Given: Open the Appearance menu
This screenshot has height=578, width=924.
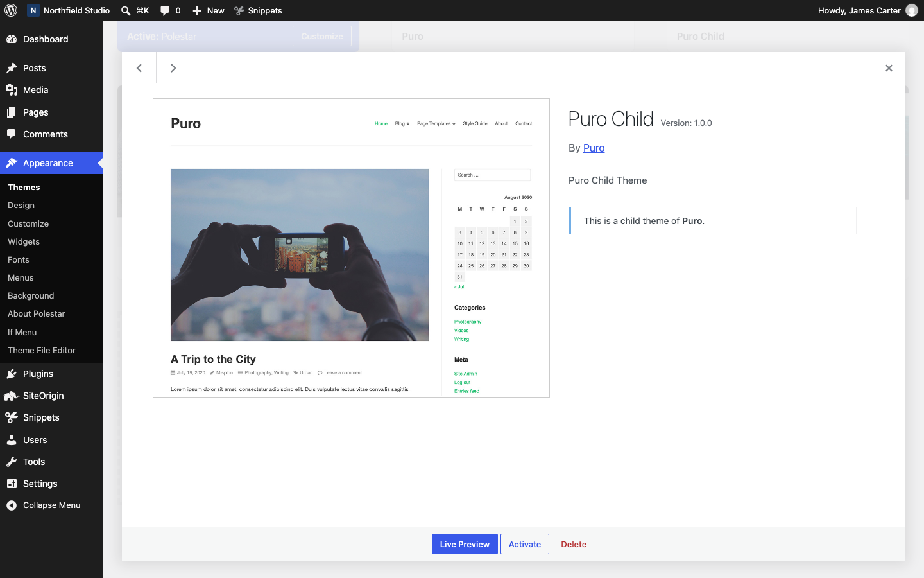Looking at the screenshot, I should pyautogui.click(x=51, y=163).
